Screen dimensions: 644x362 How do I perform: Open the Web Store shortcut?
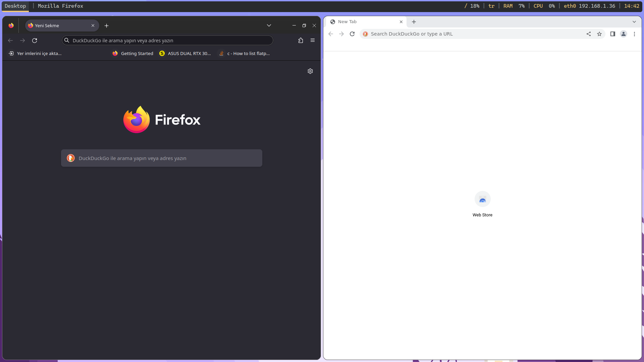482,204
